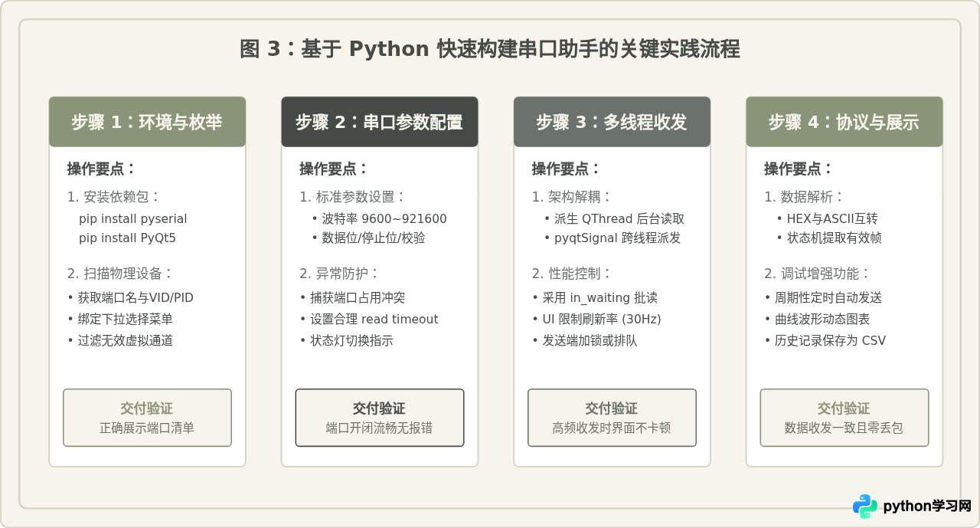Click the 正确展示端口清单 verification box
This screenshot has height=528, width=980.
tap(147, 418)
